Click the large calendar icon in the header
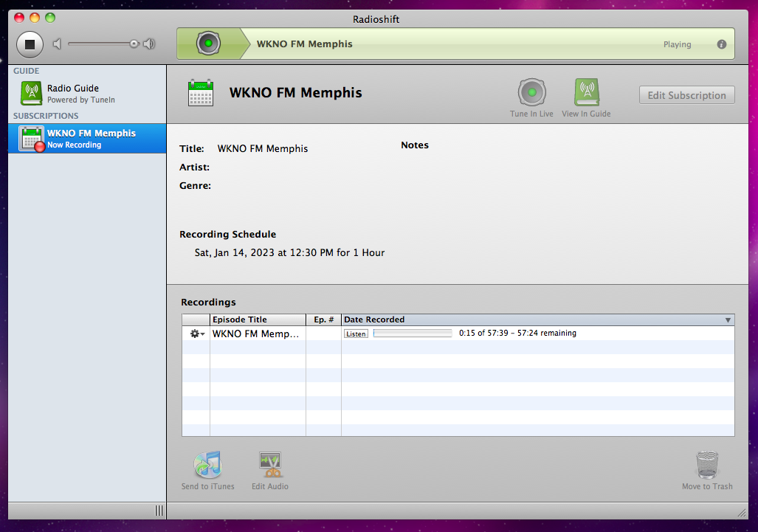 point(201,92)
